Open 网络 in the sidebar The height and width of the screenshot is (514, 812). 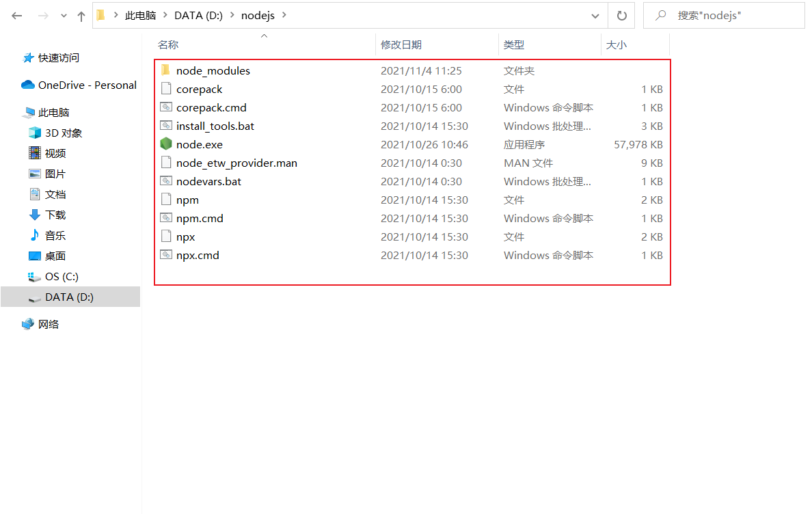(x=48, y=324)
